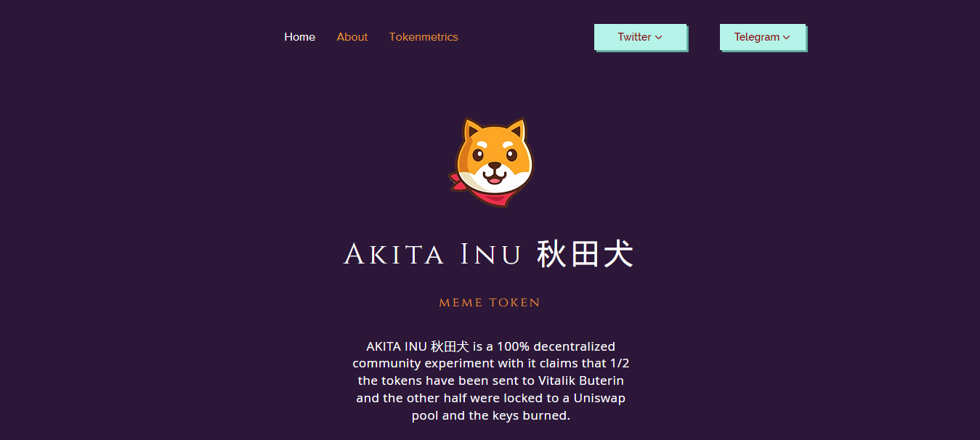Click the decentralized community experiment paragraph

click(490, 381)
